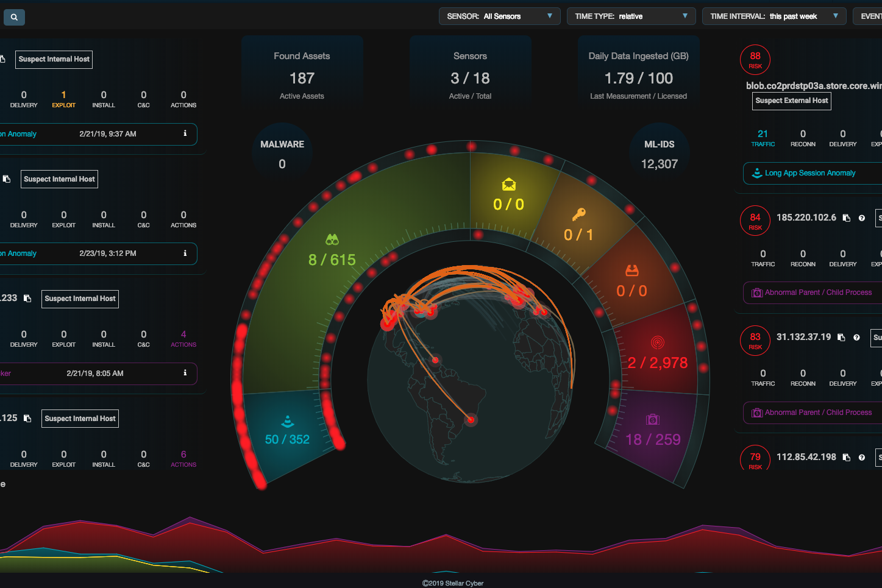
Task: Select the MALWARE count bubble
Action: pos(282,154)
